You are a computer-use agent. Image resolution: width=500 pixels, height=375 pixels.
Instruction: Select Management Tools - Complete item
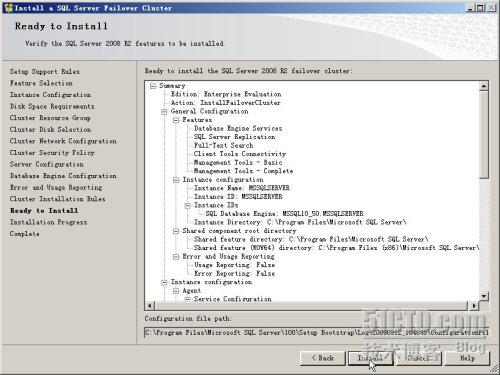click(244, 171)
